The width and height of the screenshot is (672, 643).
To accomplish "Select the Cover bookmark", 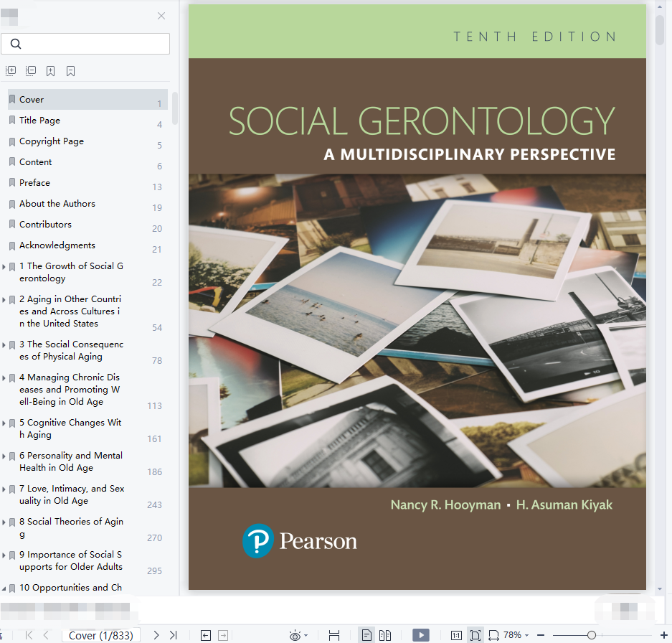I will (x=87, y=100).
